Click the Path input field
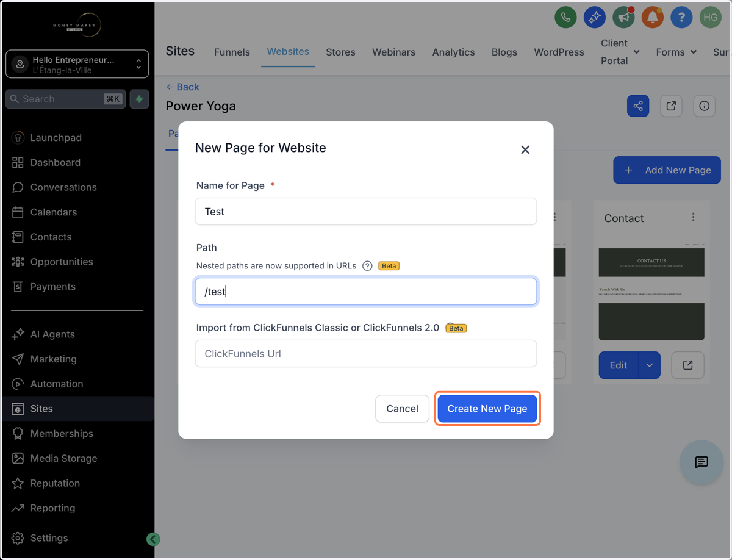Screen dimensions: 732x560 point(366,292)
